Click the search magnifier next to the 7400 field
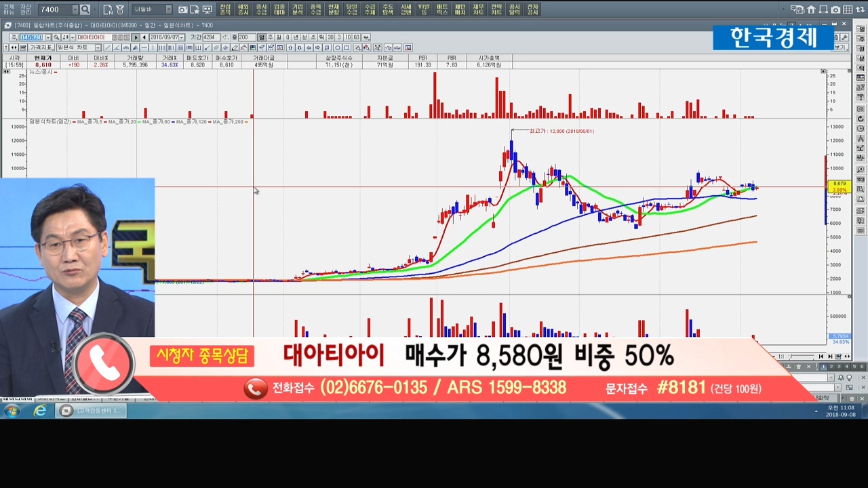This screenshot has width=868, height=488. [x=85, y=9]
